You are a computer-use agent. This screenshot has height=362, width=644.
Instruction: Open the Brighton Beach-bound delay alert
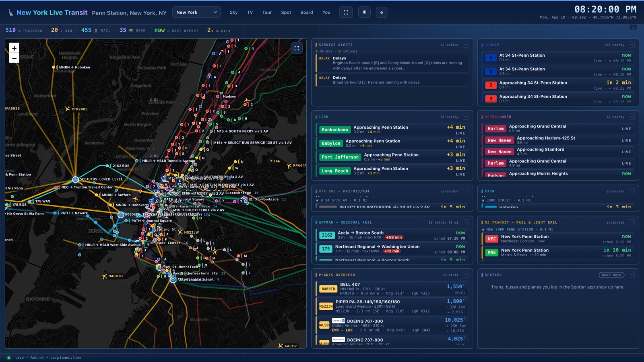[x=392, y=63]
